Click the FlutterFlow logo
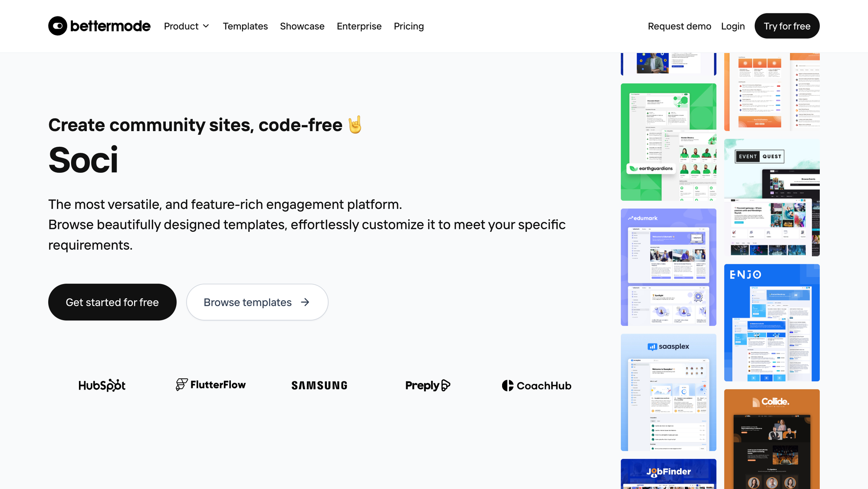Viewport: 868px width, 489px height. pos(210,385)
